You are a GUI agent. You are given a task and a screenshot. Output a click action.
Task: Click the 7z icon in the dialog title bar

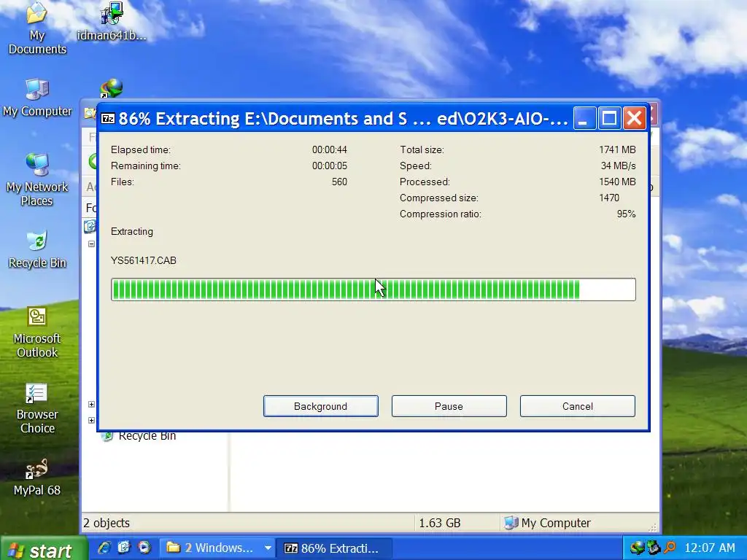[108, 118]
